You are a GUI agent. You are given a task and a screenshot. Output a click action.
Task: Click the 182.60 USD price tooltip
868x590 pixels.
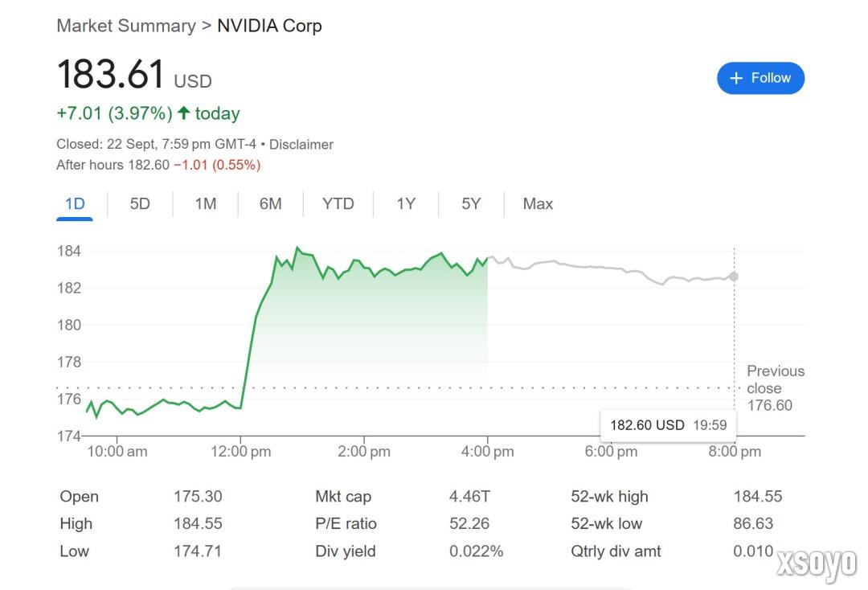coord(669,425)
